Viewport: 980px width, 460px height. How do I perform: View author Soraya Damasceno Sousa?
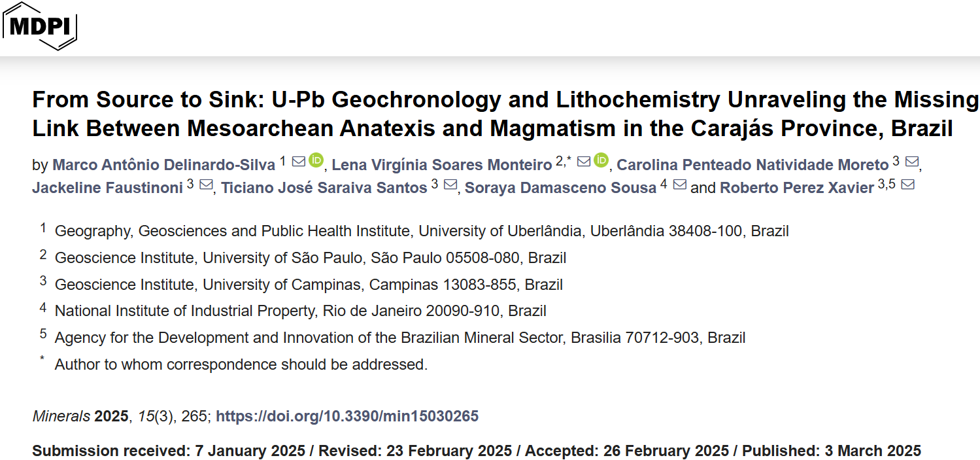tap(560, 188)
